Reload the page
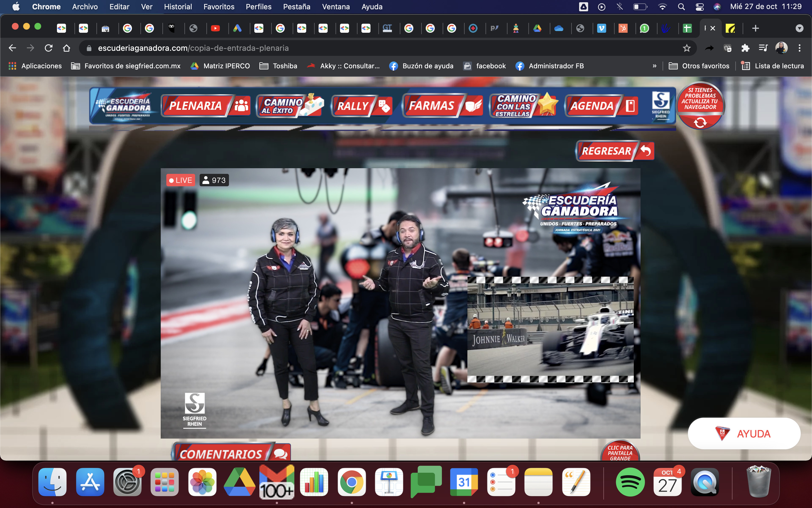The image size is (812, 508). pyautogui.click(x=49, y=48)
